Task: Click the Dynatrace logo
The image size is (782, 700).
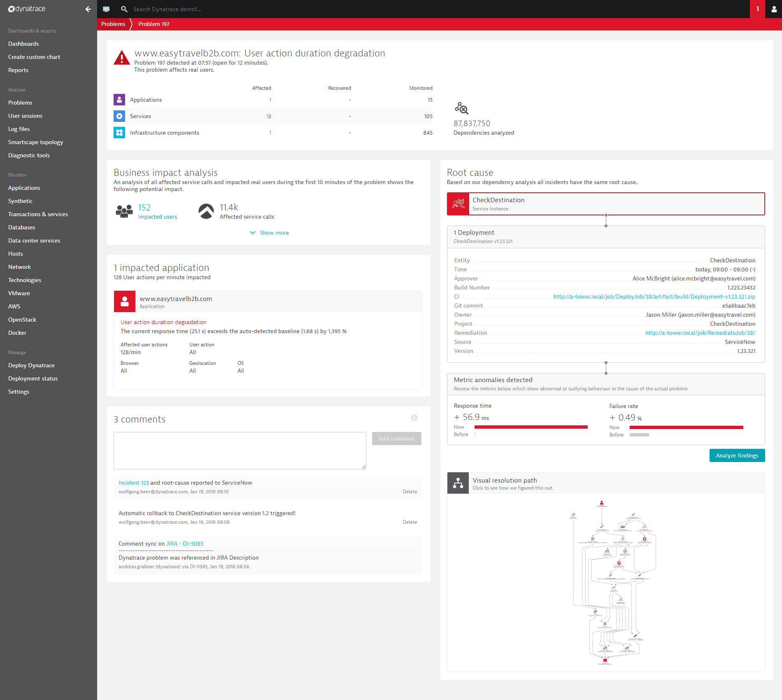Action: pyautogui.click(x=27, y=9)
